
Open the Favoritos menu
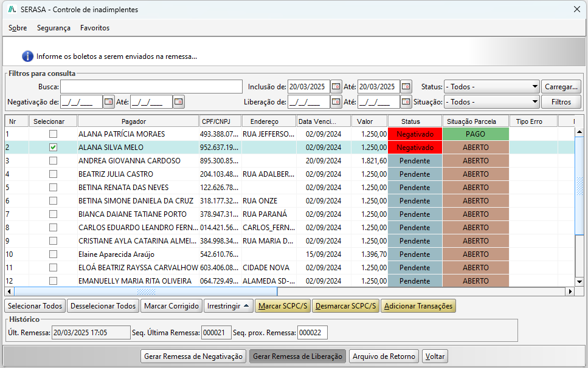pyautogui.click(x=95, y=28)
